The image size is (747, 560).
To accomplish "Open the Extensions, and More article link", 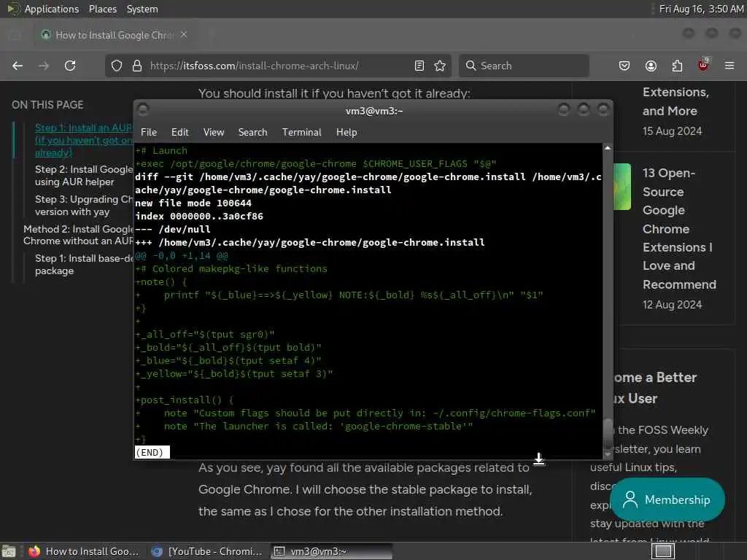I will coord(676,101).
